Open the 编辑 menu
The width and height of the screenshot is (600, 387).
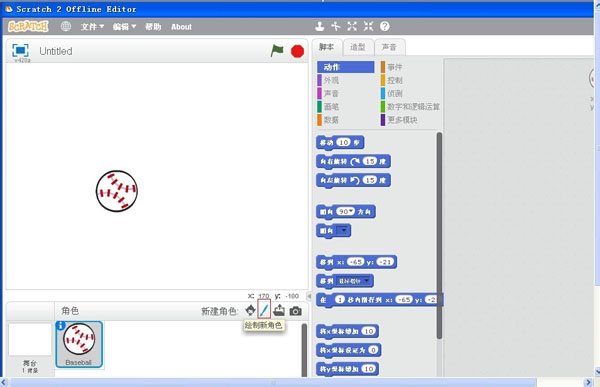(x=124, y=27)
